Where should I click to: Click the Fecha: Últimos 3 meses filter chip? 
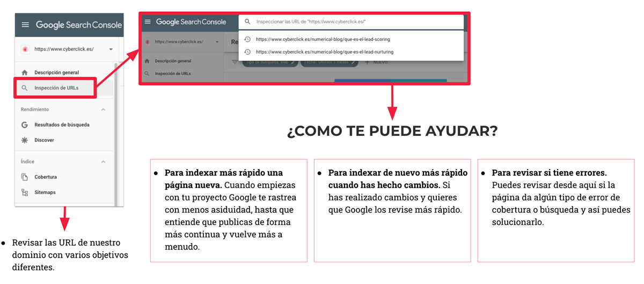330,62
